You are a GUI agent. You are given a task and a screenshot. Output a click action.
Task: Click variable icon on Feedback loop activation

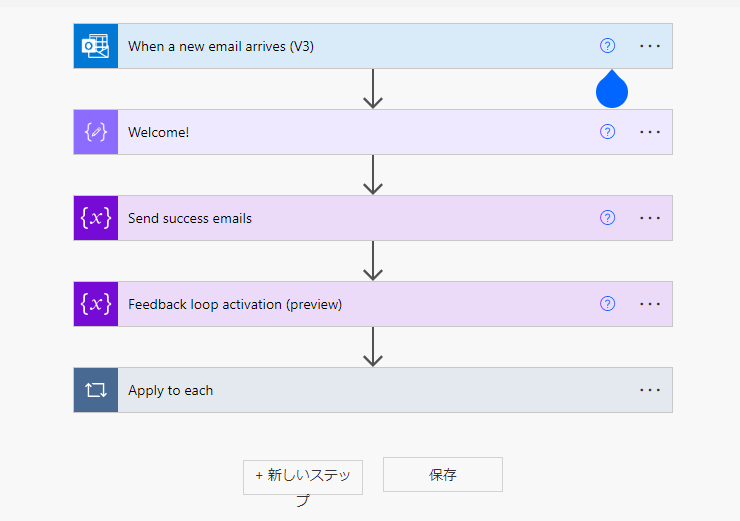tap(96, 304)
